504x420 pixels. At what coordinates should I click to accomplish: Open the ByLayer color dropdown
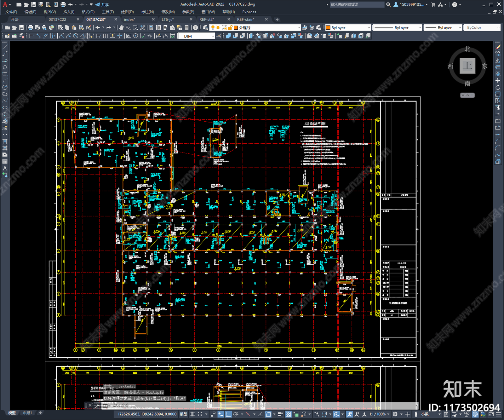coord(348,28)
